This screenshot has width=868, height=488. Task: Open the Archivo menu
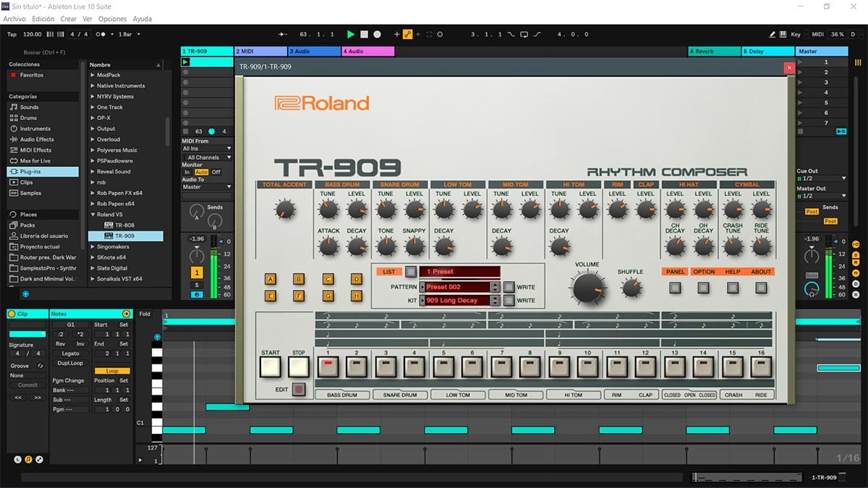[14, 19]
